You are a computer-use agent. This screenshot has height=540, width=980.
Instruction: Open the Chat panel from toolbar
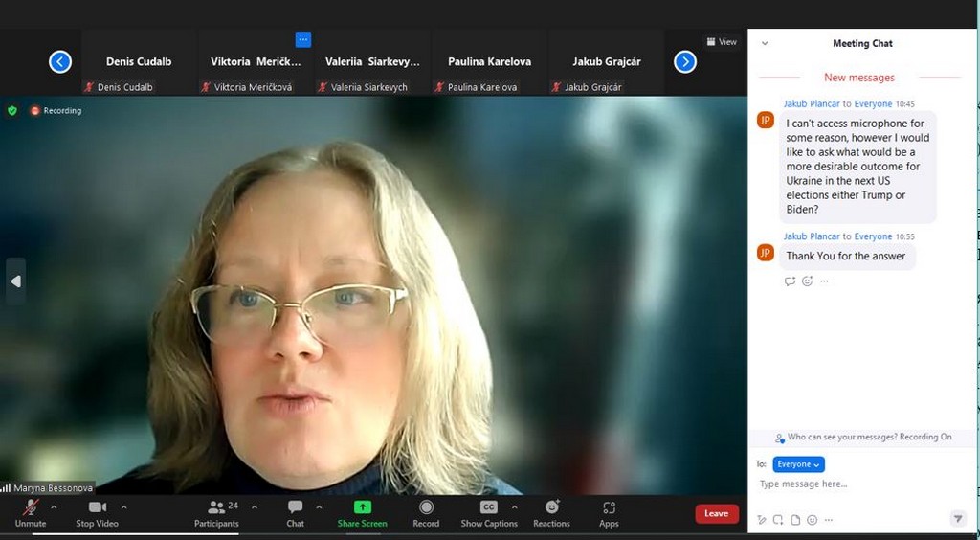[296, 512]
